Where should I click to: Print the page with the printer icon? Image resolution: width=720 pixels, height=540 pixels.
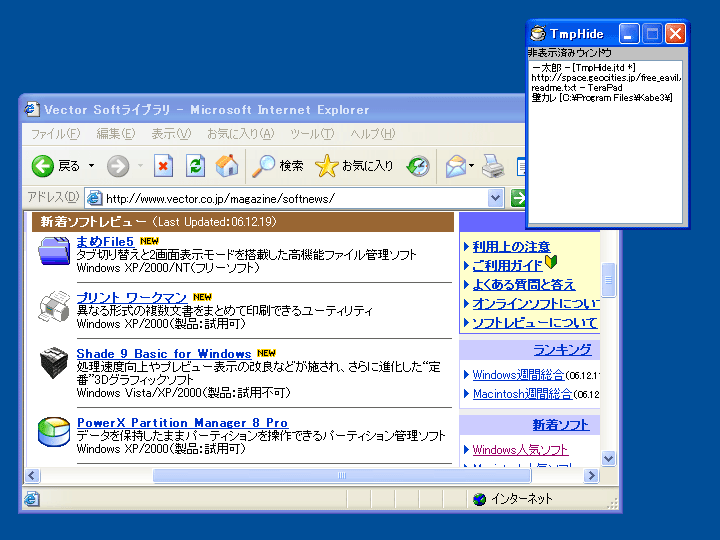coord(493,166)
